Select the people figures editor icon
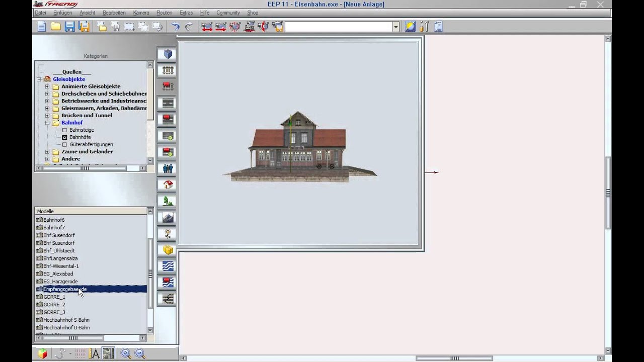The height and width of the screenshot is (362, 644). coord(168,168)
